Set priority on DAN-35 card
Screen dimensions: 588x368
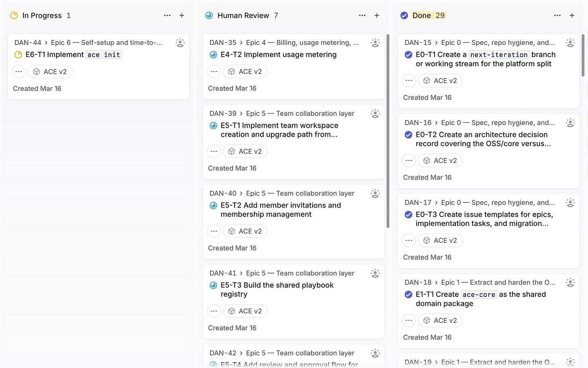(x=214, y=71)
